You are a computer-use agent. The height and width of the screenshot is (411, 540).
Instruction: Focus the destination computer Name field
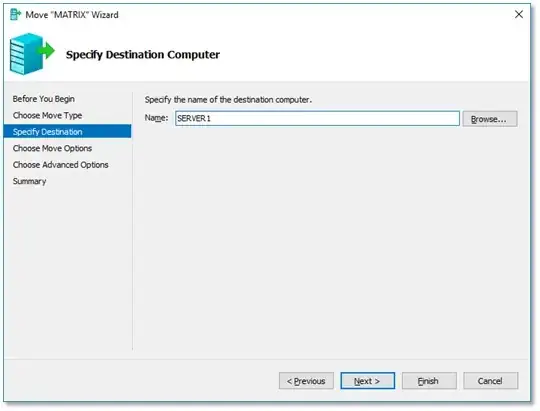(x=317, y=119)
